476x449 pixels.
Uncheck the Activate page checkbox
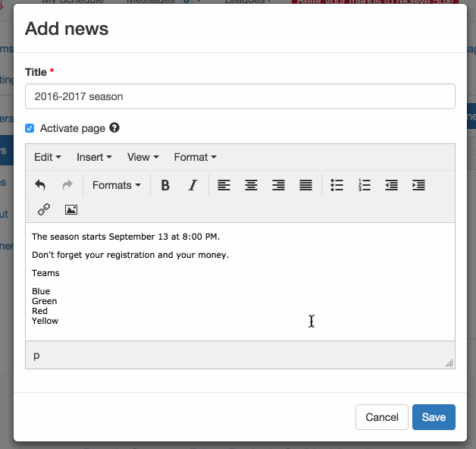[x=30, y=128]
